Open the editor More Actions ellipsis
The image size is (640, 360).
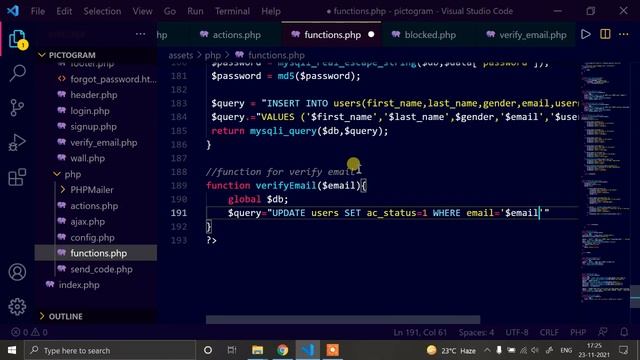pos(624,34)
